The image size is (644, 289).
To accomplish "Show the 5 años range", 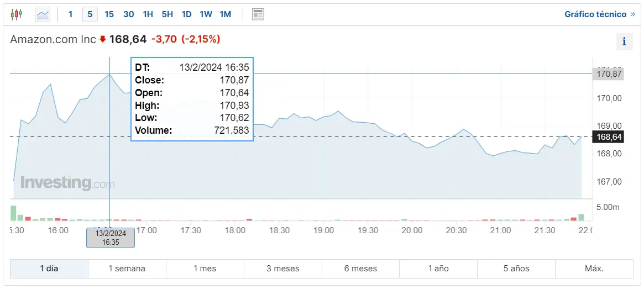I will click(x=516, y=269).
